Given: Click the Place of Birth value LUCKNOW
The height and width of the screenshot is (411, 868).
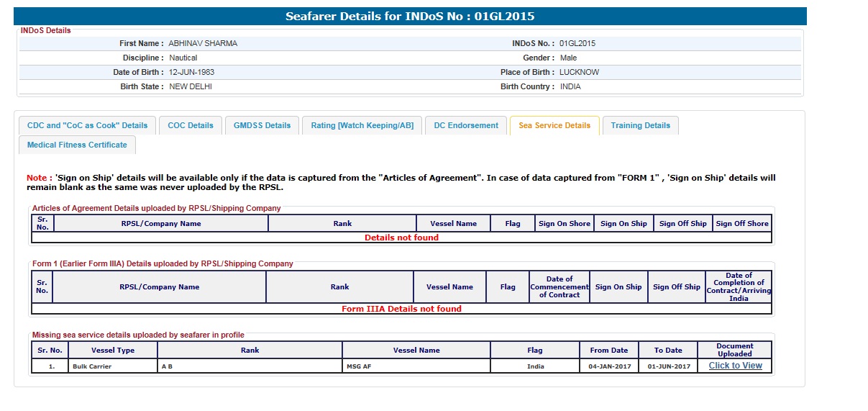Looking at the screenshot, I should [579, 72].
